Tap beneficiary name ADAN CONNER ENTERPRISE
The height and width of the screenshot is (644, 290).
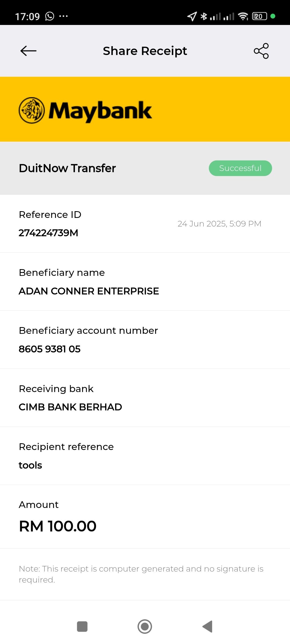[x=89, y=291]
